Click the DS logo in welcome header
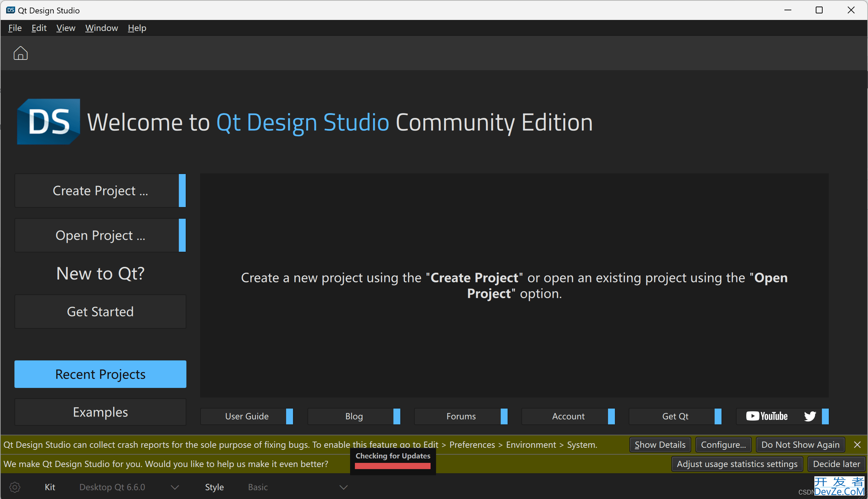868x499 pixels. point(48,122)
